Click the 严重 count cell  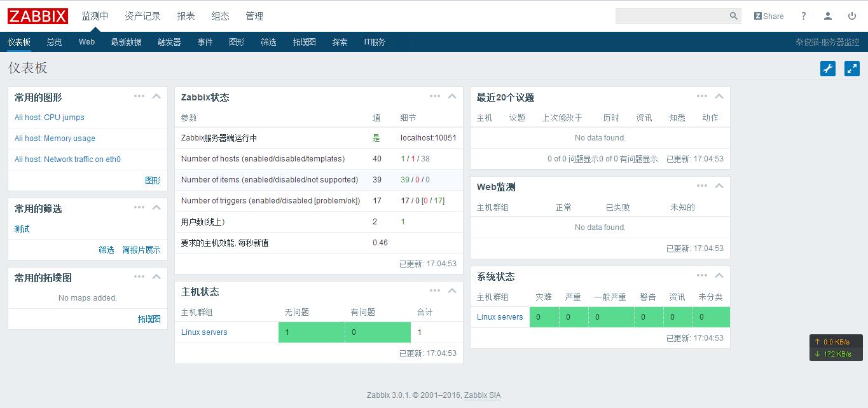pyautogui.click(x=574, y=317)
